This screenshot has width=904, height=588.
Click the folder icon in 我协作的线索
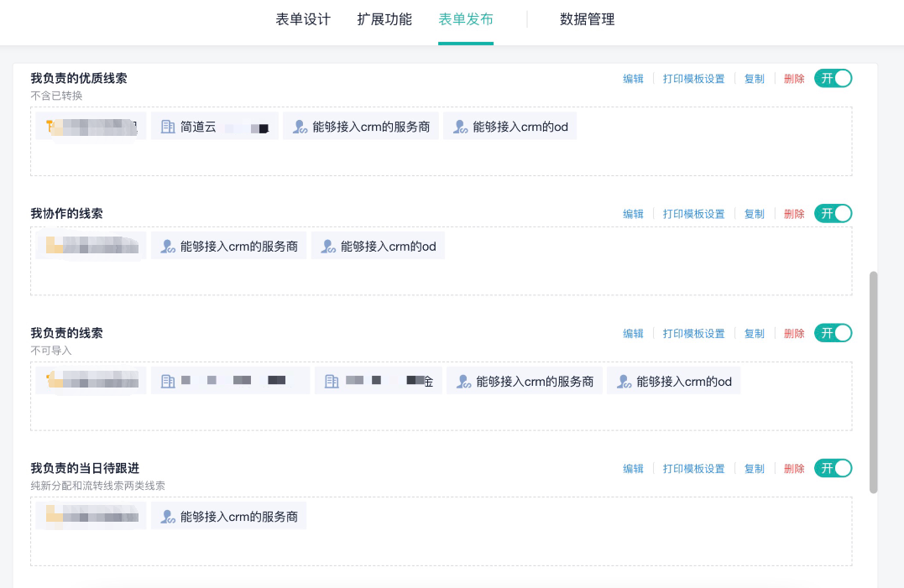pos(54,246)
